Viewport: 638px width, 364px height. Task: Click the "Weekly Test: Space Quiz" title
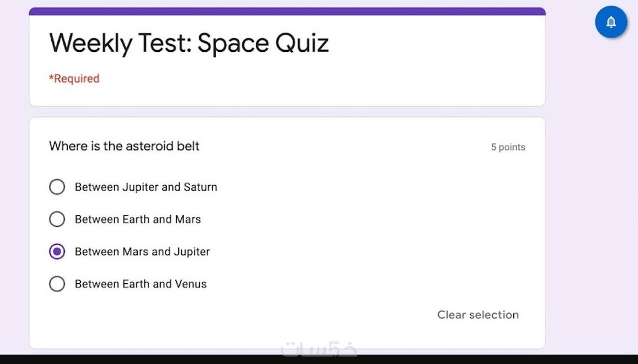[189, 43]
